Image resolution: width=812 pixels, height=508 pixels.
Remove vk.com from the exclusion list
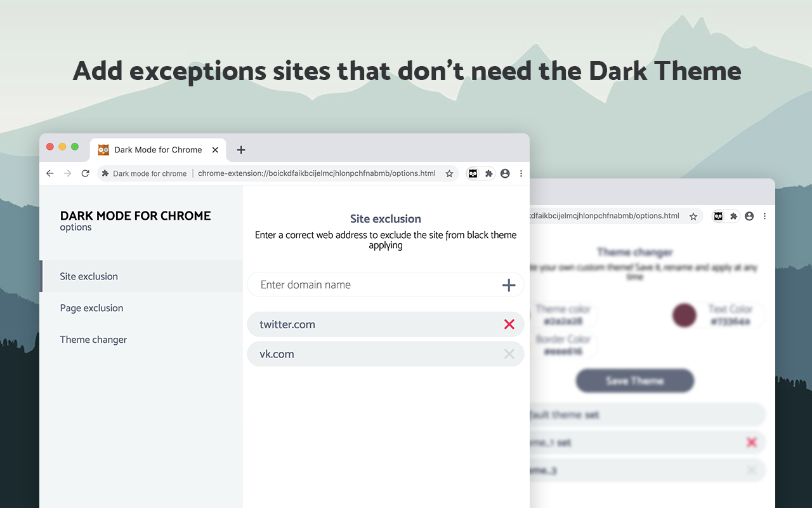point(509,354)
